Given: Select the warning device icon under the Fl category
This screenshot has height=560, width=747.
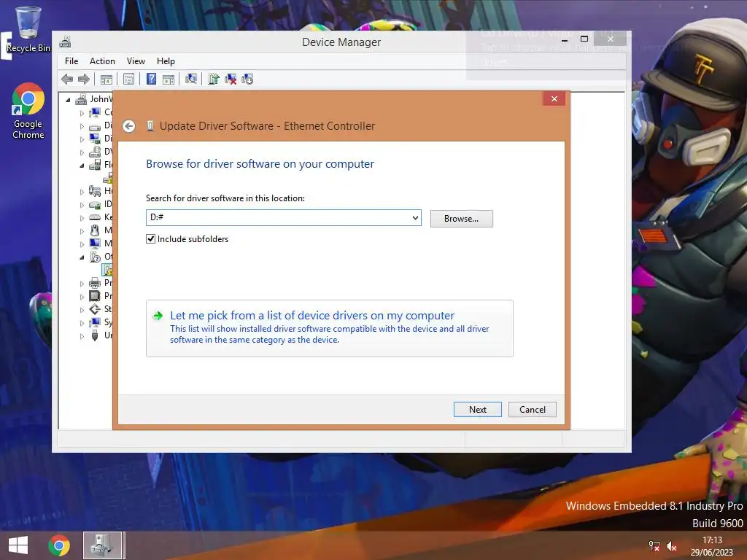Looking at the screenshot, I should 108,178.
